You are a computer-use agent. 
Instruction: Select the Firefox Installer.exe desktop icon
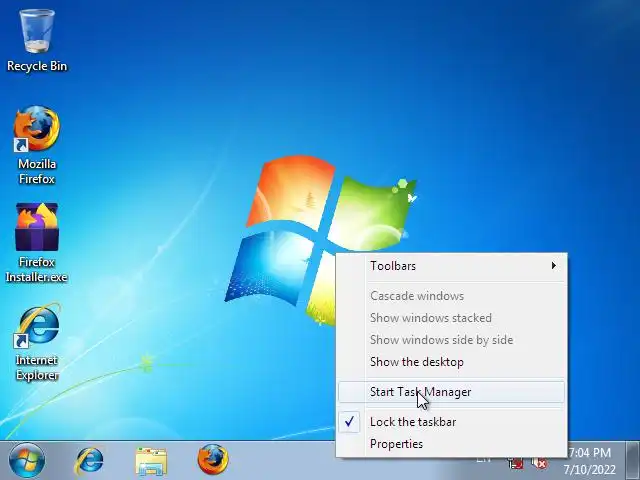click(x=37, y=243)
